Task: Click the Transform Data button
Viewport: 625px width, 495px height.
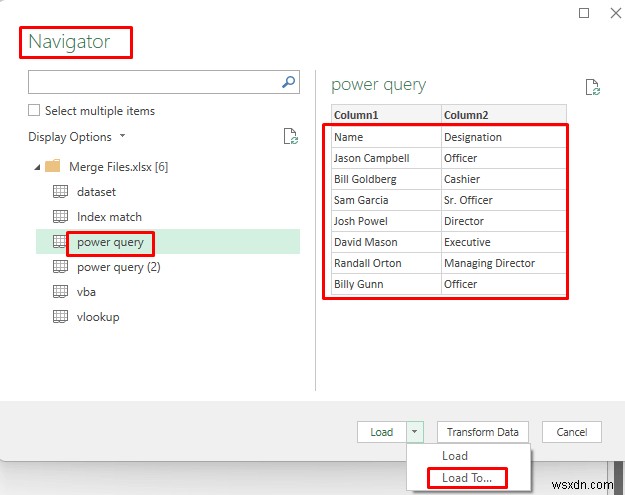Action: [483, 432]
